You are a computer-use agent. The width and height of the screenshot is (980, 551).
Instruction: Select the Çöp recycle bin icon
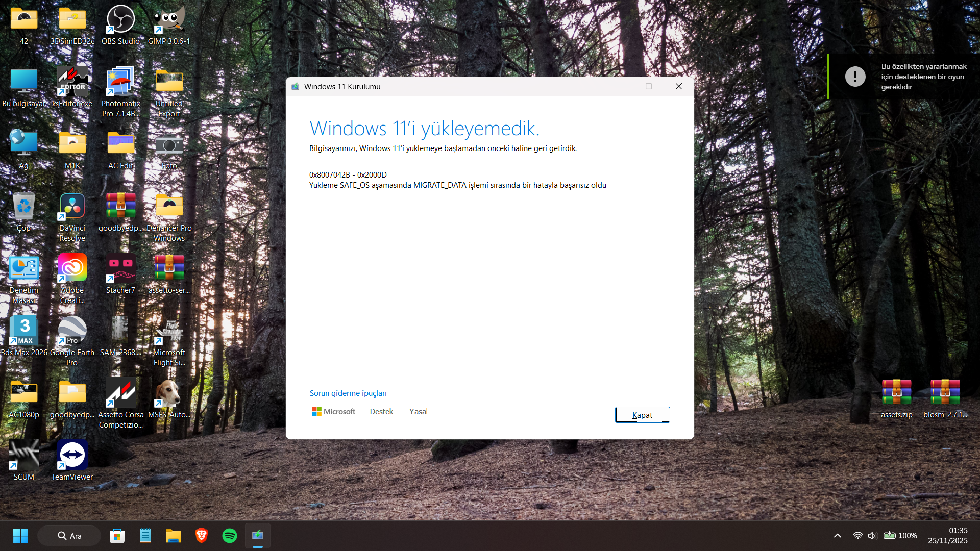(24, 206)
